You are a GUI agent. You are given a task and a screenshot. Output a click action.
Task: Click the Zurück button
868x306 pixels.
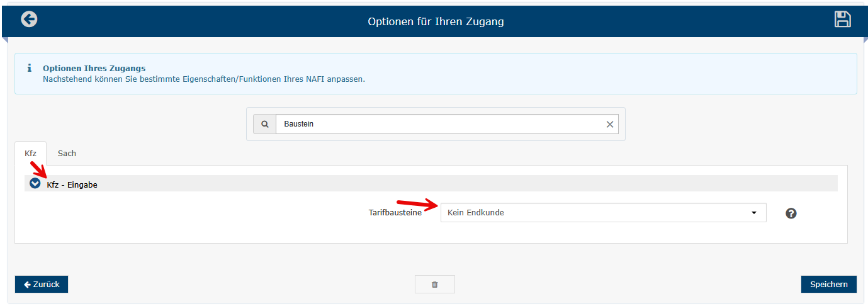[x=42, y=285]
